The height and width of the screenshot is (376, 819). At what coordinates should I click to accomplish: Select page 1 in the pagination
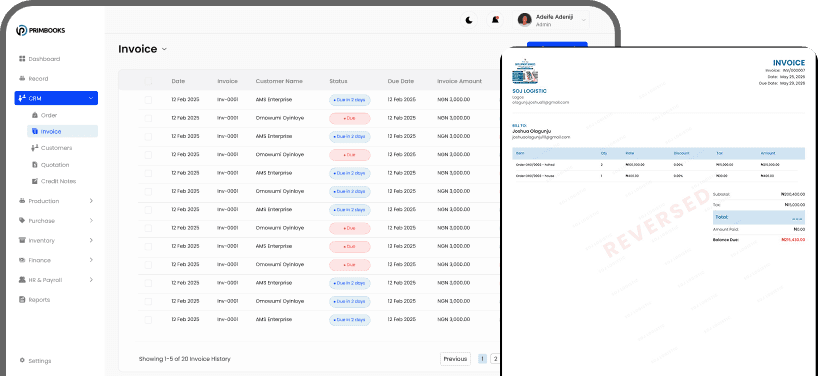coord(482,359)
